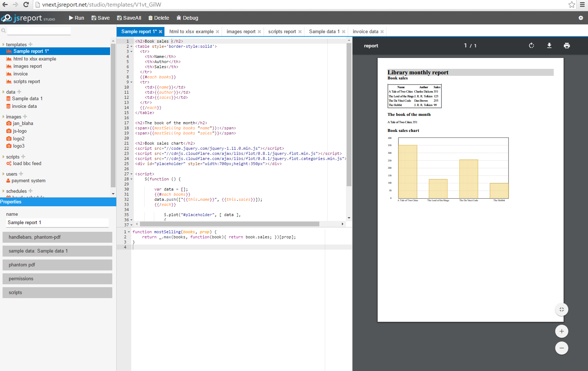Expand sample data: Sample data 1 section
The height and width of the screenshot is (371, 588).
click(57, 251)
